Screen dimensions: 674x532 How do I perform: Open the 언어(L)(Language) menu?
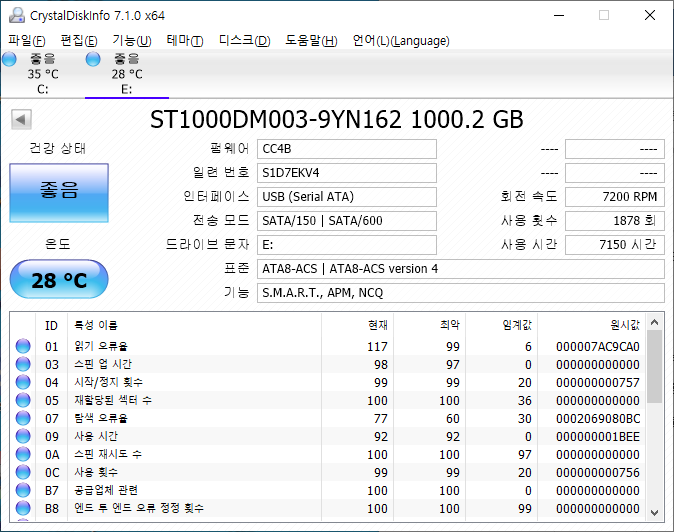tap(401, 41)
